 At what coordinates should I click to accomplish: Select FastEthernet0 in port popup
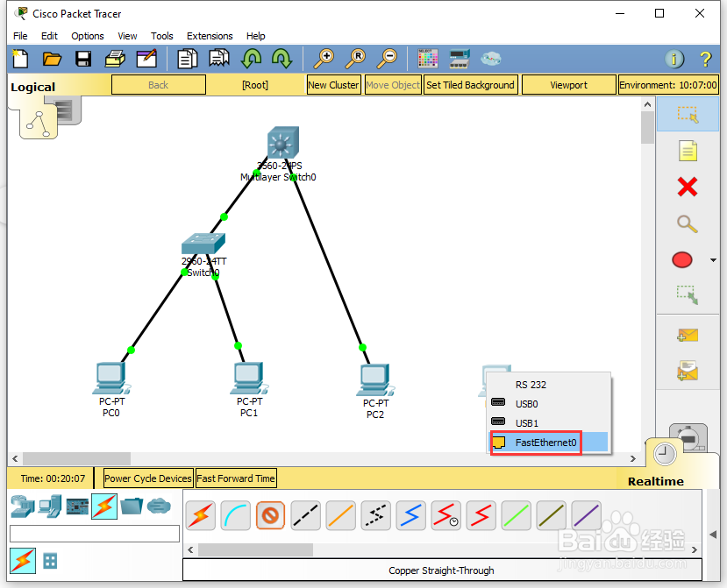coord(550,443)
